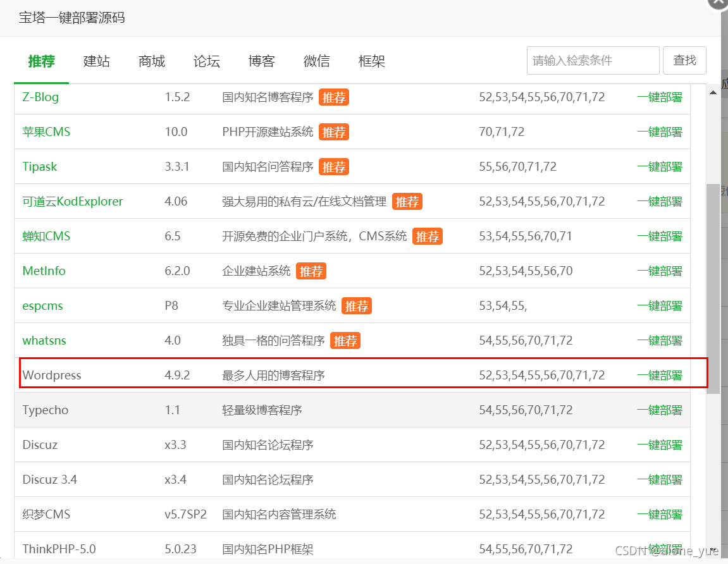
Task: Switch to the 推荐 tab
Action: (41, 61)
